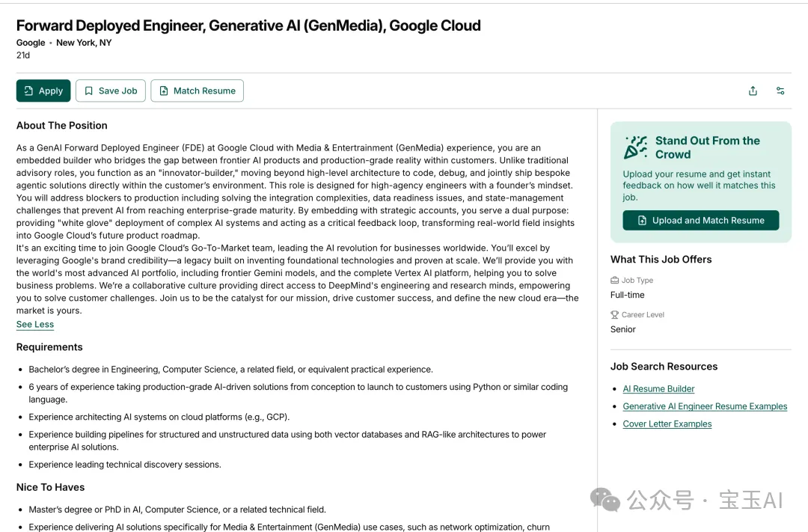
Task: Click the About The Position heading
Action: tap(62, 125)
